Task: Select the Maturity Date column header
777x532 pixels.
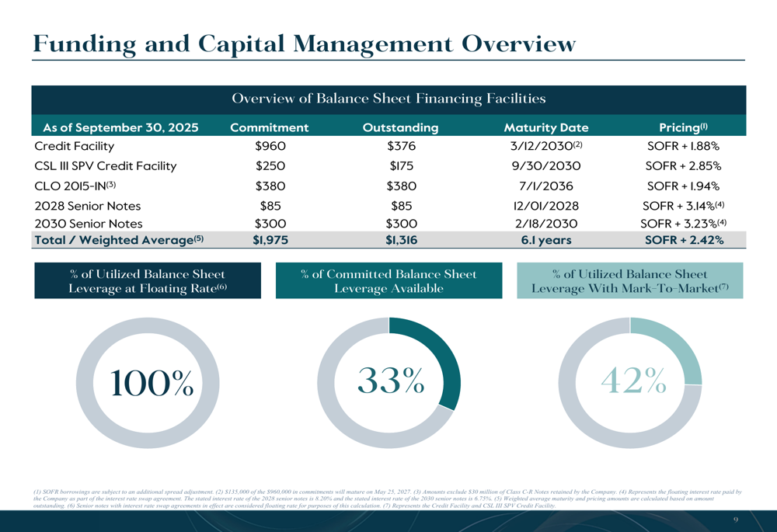Action: point(546,127)
